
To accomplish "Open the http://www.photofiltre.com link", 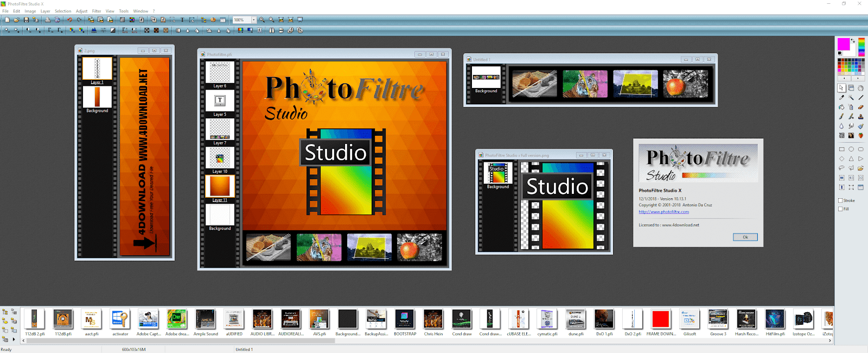I will point(663,212).
